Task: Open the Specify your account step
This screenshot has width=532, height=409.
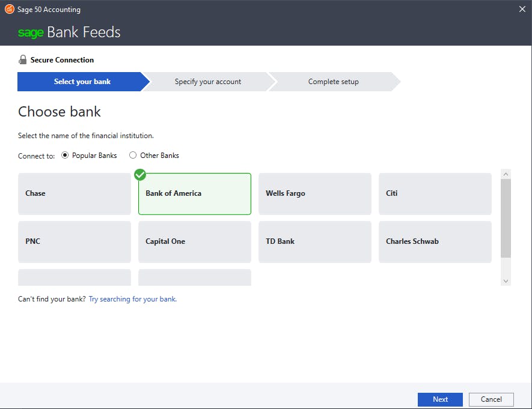Action: coord(207,81)
